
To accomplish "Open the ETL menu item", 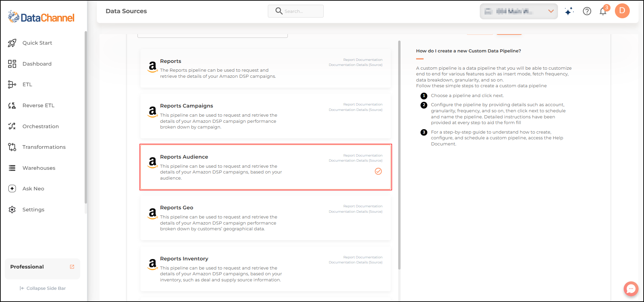I will click(27, 85).
